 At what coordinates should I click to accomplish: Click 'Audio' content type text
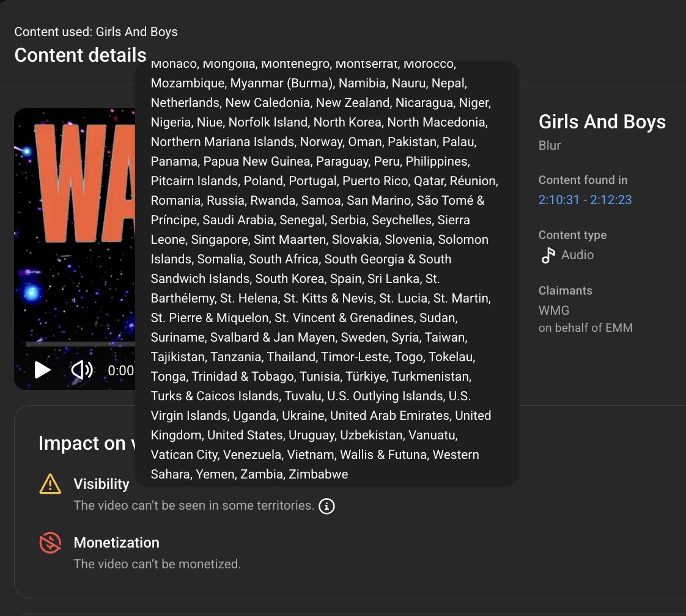578,255
